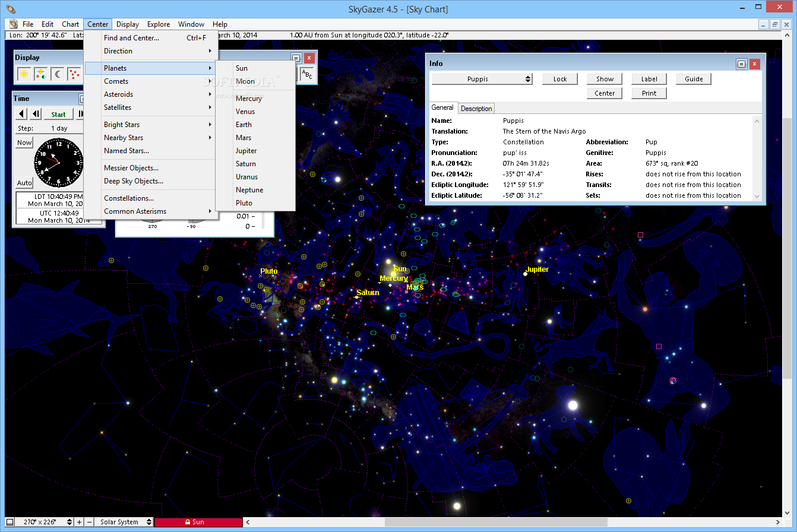Expand Bright Stars submenu
The width and height of the screenshot is (797, 532).
coord(150,125)
